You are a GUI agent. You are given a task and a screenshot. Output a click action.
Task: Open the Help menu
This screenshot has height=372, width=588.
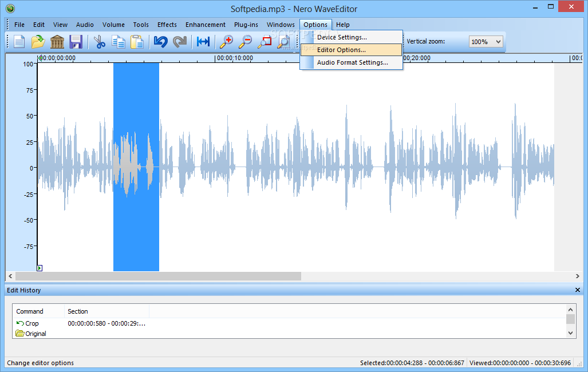tap(343, 25)
